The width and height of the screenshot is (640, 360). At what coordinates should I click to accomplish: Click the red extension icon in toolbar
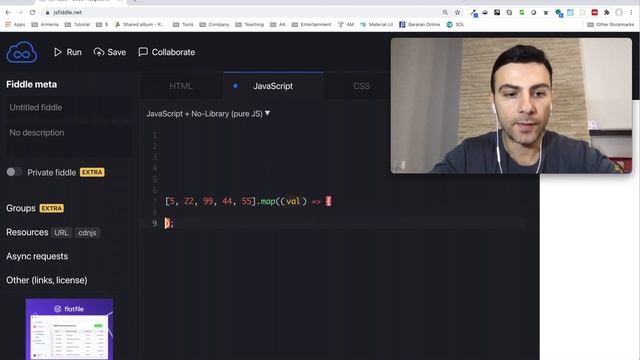point(595,13)
